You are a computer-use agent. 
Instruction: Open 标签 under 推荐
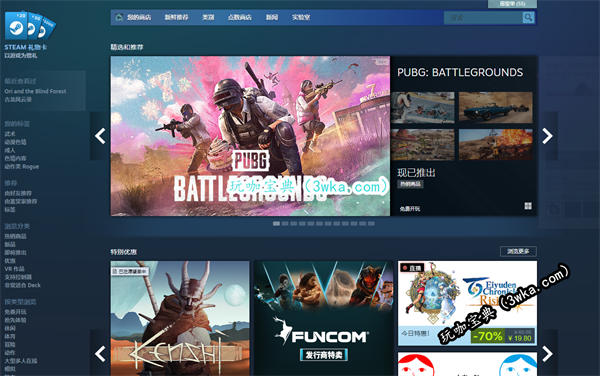click(x=10, y=210)
